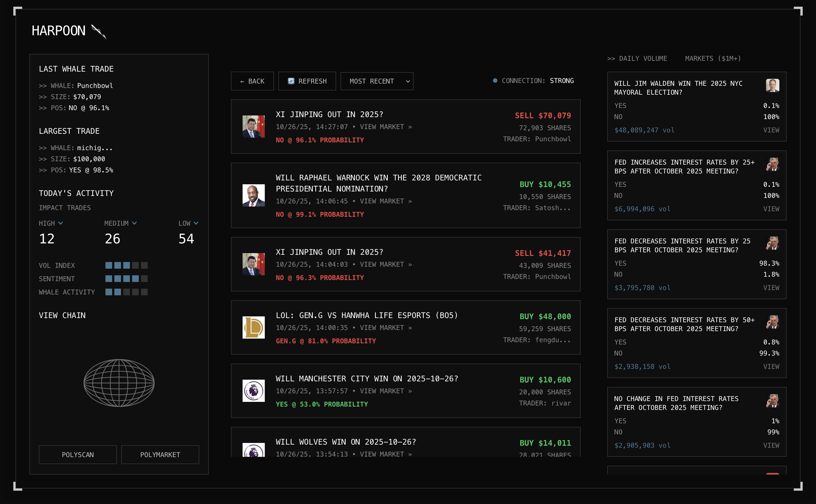Open the Polyscan link button
The height and width of the screenshot is (504, 816).
78,454
